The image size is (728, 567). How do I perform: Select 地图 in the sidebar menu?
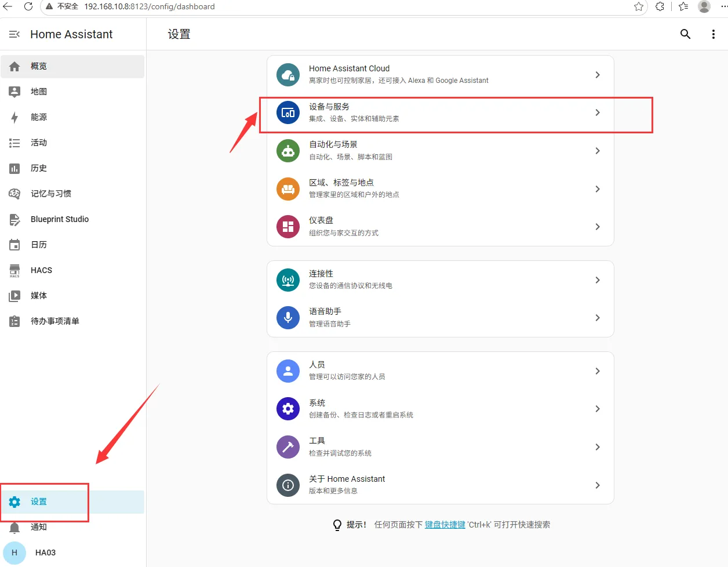pyautogui.click(x=72, y=92)
